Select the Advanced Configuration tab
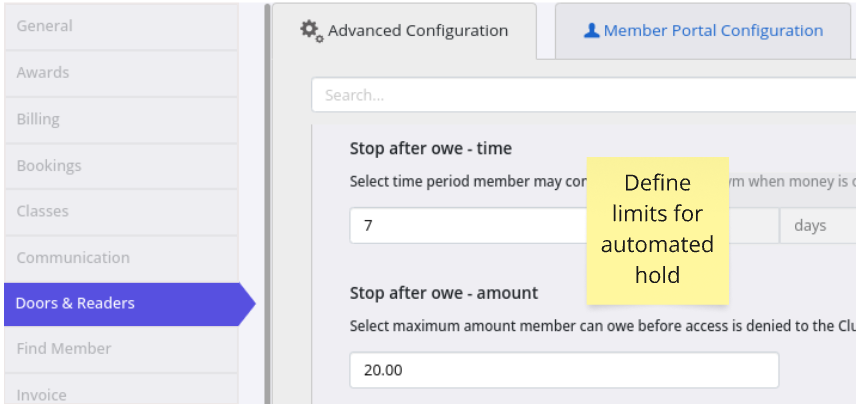This screenshot has width=856, height=407. [405, 31]
